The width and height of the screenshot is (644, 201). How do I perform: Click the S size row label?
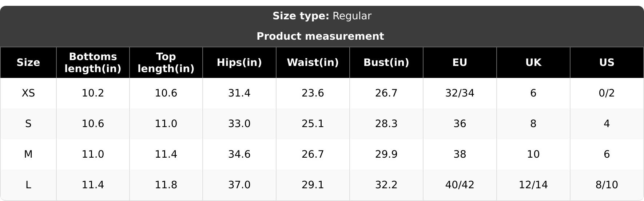point(28,124)
